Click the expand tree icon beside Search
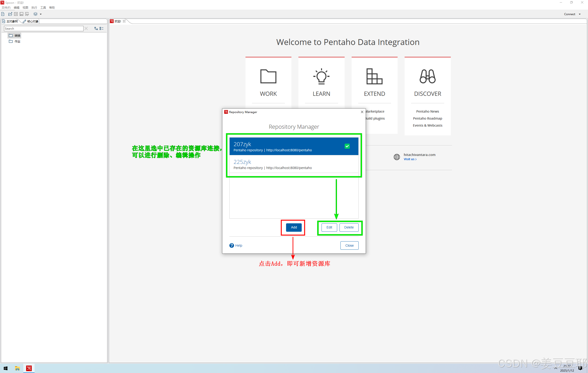 (96, 28)
